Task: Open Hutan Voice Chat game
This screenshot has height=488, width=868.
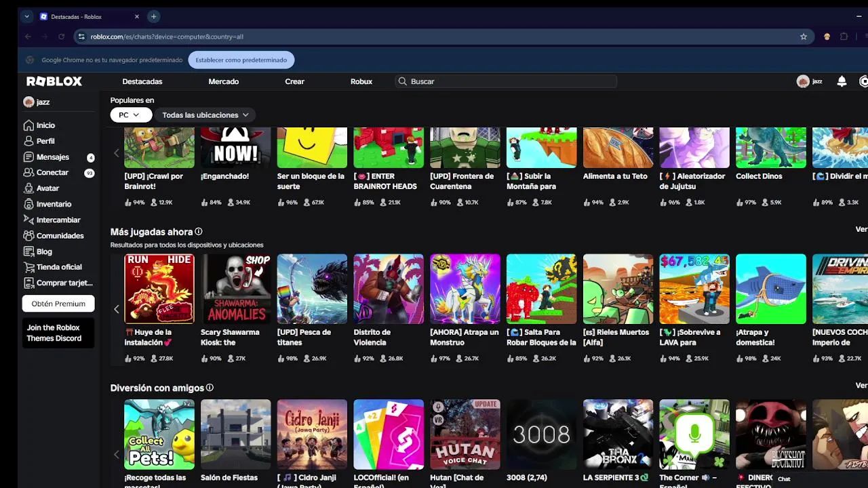Action: pos(465,434)
